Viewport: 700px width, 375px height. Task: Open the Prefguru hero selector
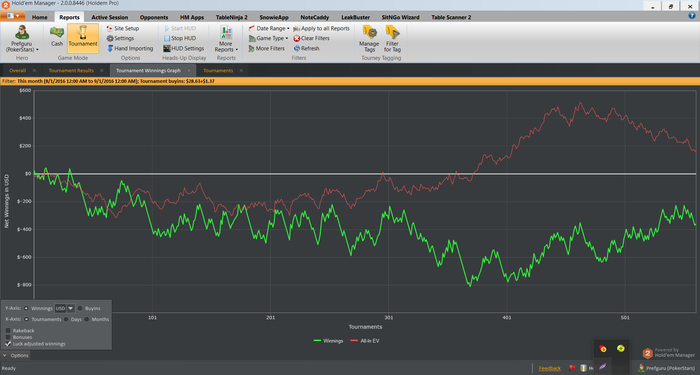point(21,38)
